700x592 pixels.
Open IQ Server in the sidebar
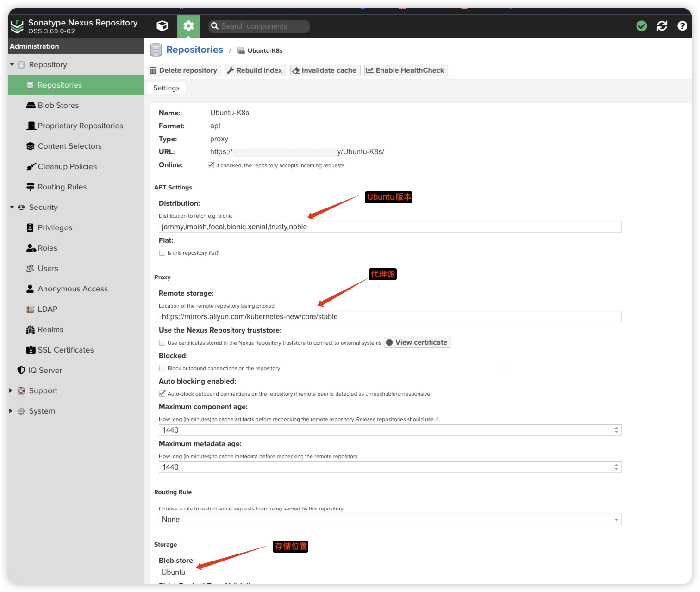76,370
